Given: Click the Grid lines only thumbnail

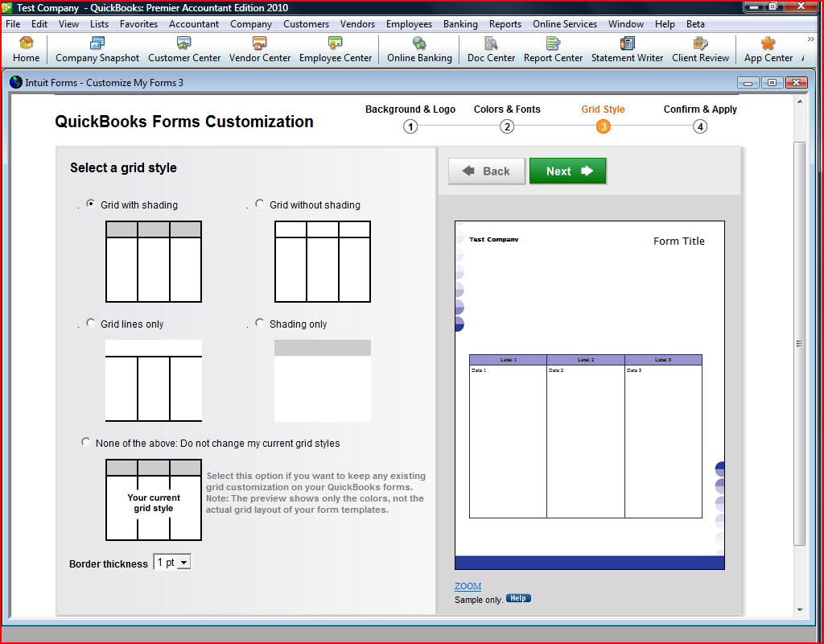Looking at the screenshot, I should [x=154, y=381].
